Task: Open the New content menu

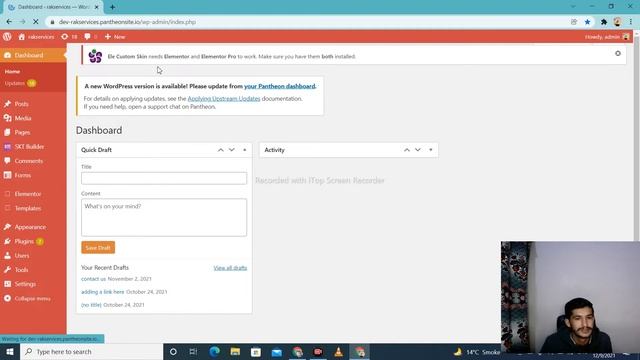Action: click(115, 37)
